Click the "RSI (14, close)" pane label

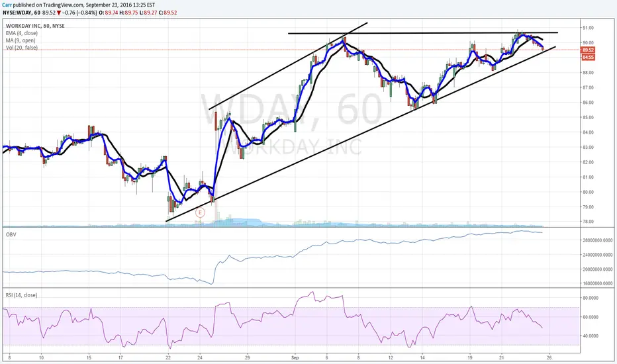pyautogui.click(x=21, y=295)
